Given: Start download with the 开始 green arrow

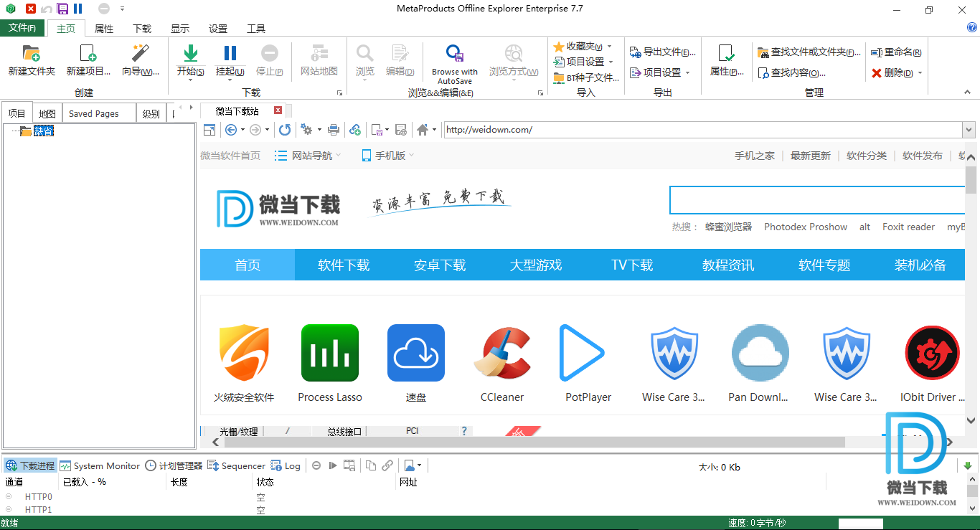Looking at the screenshot, I should 191,53.
